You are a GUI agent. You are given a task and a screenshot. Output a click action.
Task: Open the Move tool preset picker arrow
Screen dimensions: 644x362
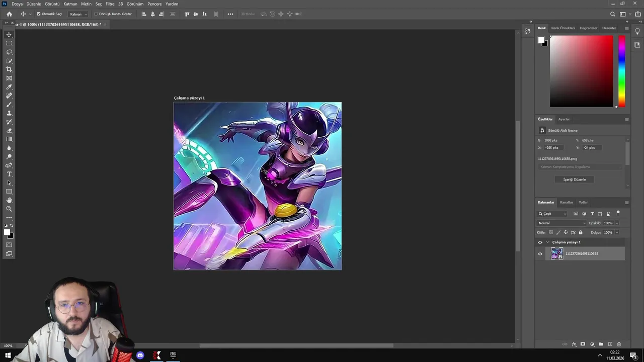[30, 14]
